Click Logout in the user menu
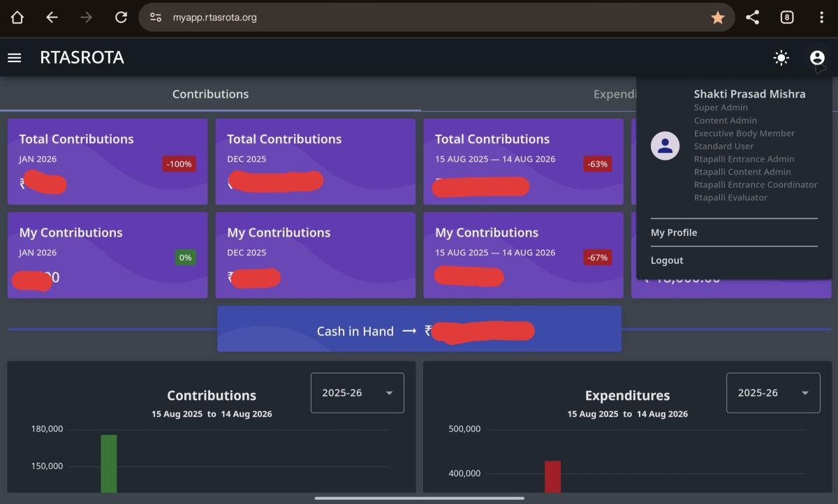The height and width of the screenshot is (504, 838). [667, 260]
